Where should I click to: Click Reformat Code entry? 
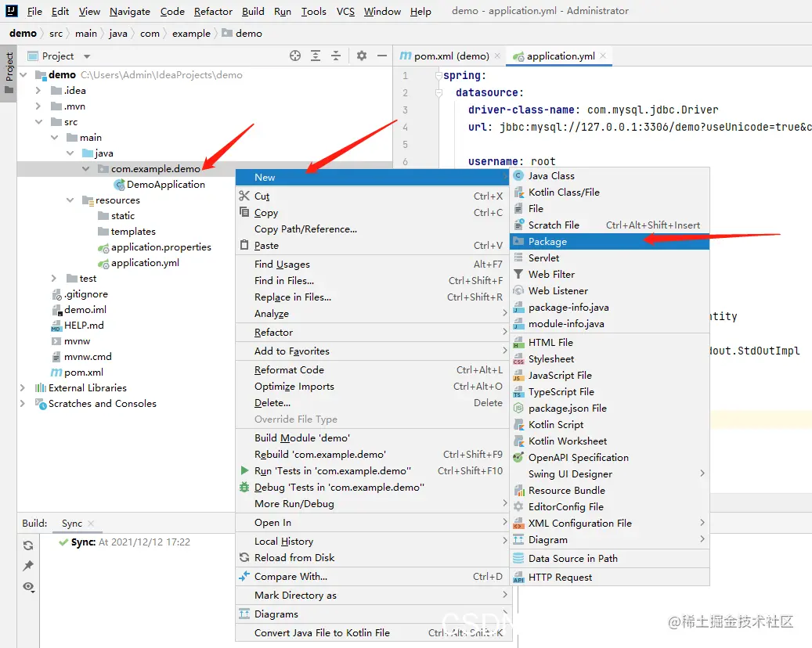[x=373, y=370]
